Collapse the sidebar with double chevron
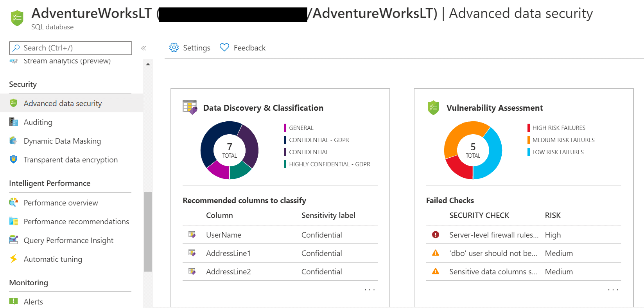644x308 pixels. click(x=144, y=48)
